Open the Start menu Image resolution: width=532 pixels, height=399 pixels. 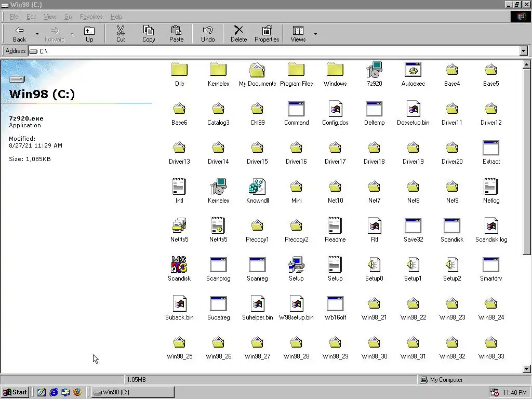15,392
